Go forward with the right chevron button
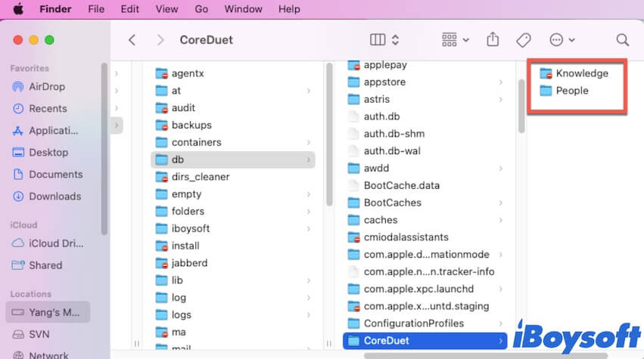This screenshot has width=644, height=359. tap(160, 40)
